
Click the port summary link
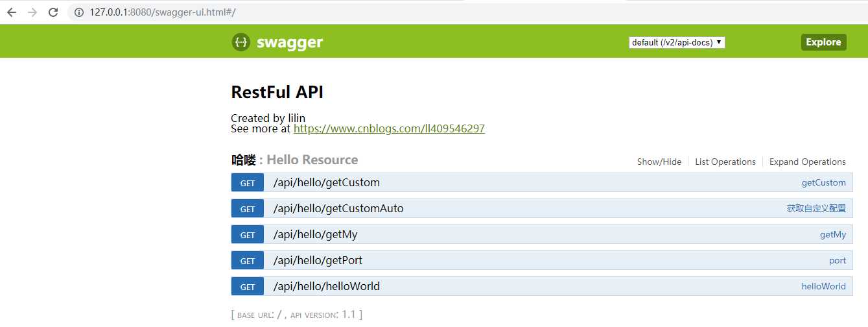pos(838,261)
